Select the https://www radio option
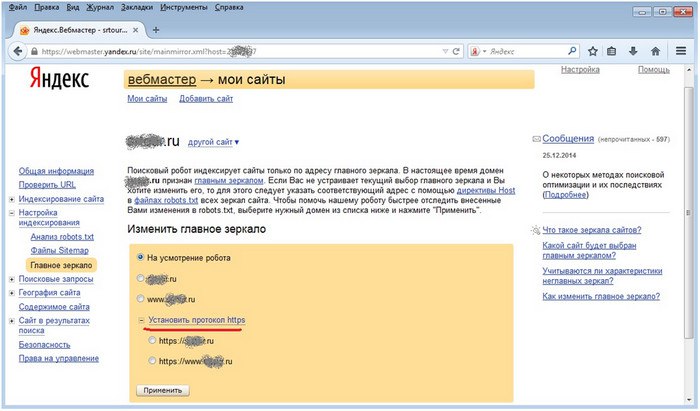This screenshot has width=700, height=411. 152,361
